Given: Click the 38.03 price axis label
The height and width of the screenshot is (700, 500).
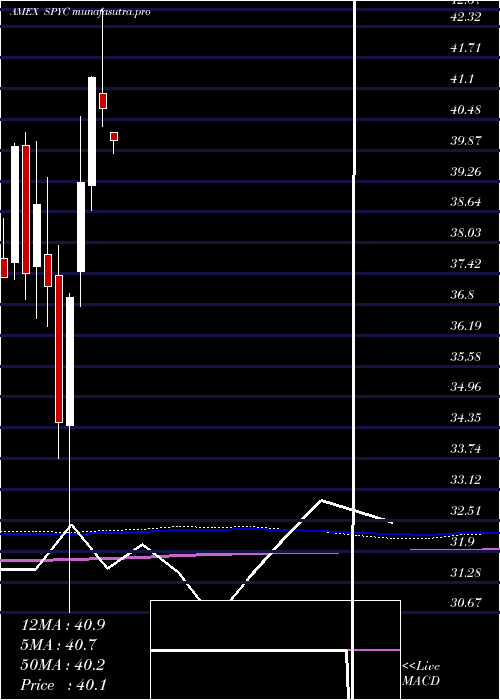Looking at the screenshot, I should coord(466,233).
